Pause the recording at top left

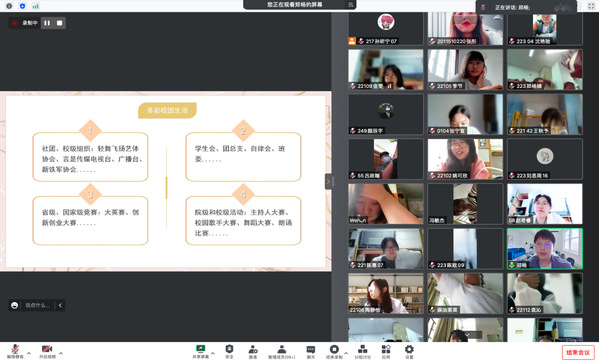(47, 23)
